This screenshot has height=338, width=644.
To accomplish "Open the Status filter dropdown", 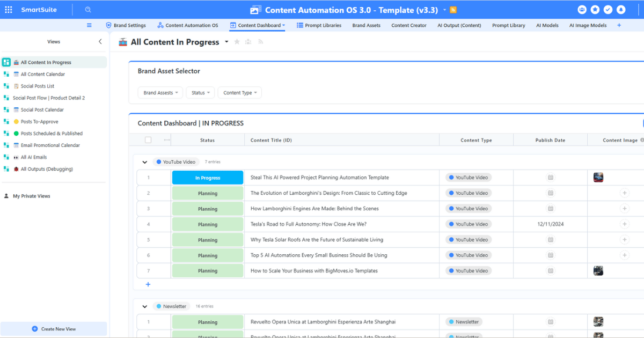I will (201, 93).
